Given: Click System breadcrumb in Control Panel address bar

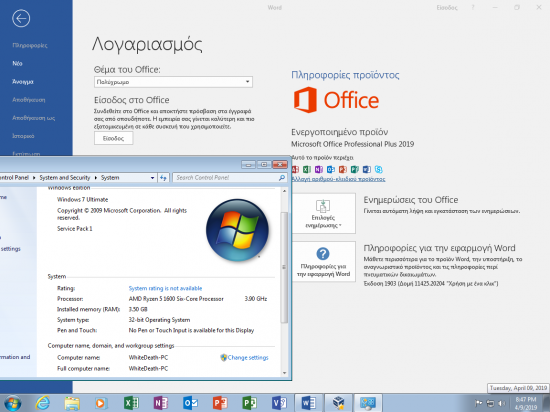Looking at the screenshot, I should coord(110,178).
